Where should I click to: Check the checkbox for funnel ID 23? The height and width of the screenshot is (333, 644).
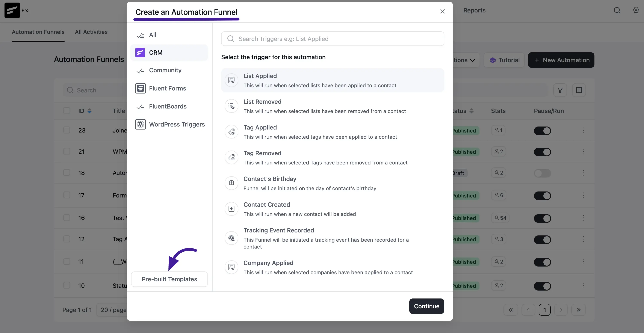[67, 130]
